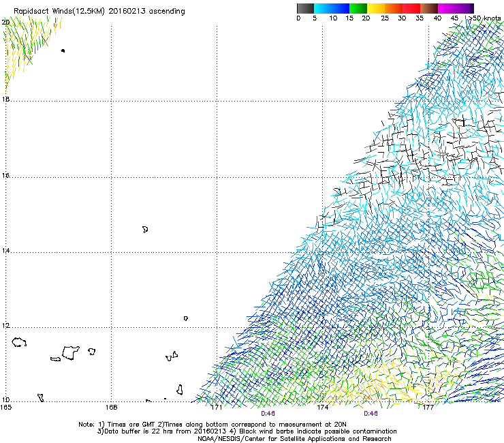
Task: Click the latitude axis label '18'
Action: (5, 99)
